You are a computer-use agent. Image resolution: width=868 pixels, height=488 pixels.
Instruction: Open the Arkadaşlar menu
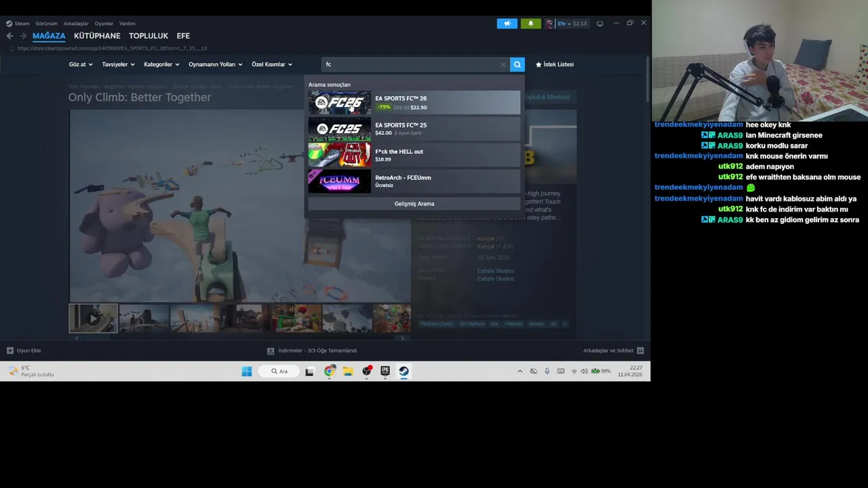(76, 24)
